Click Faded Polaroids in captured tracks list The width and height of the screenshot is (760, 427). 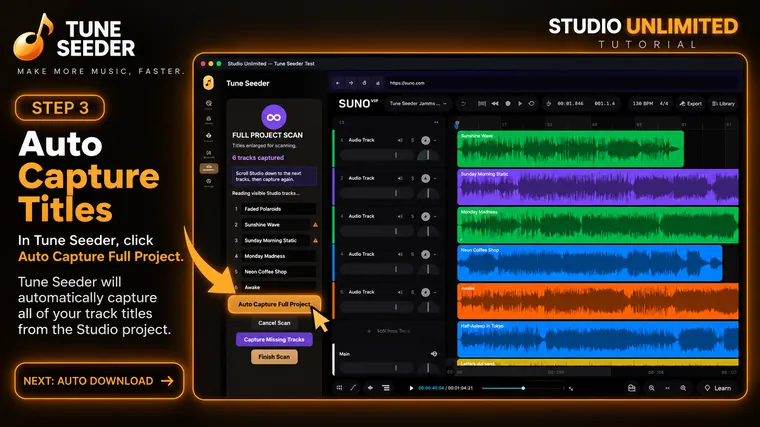278,209
